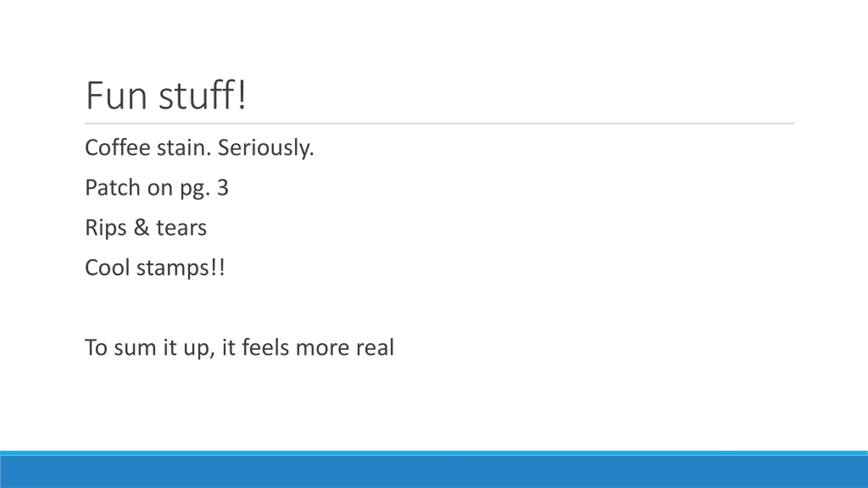Click the ampersand in 'Rips & tears'
The image size is (868, 488).
[x=141, y=227]
